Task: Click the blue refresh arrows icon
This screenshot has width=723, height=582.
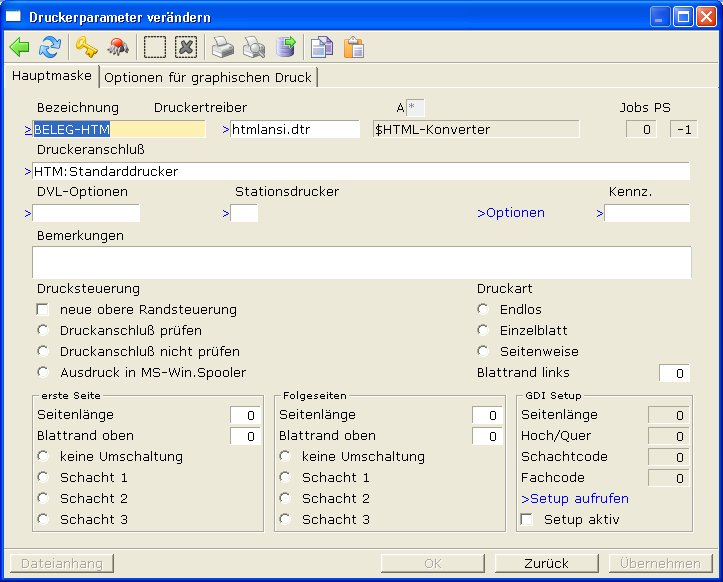Action: (49, 47)
